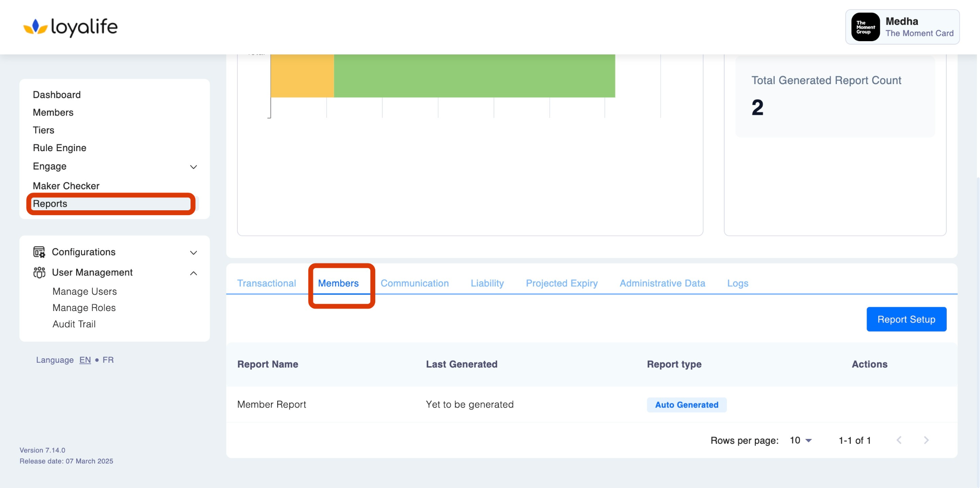Expand the Engage menu chevron
Screen dimensions: 980x488
pyautogui.click(x=194, y=167)
